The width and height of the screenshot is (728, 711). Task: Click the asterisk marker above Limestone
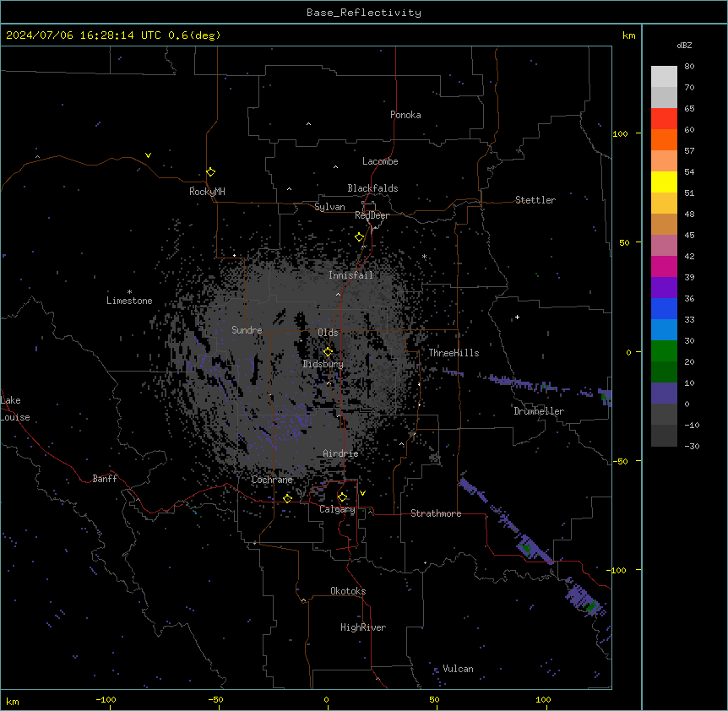[x=129, y=291]
